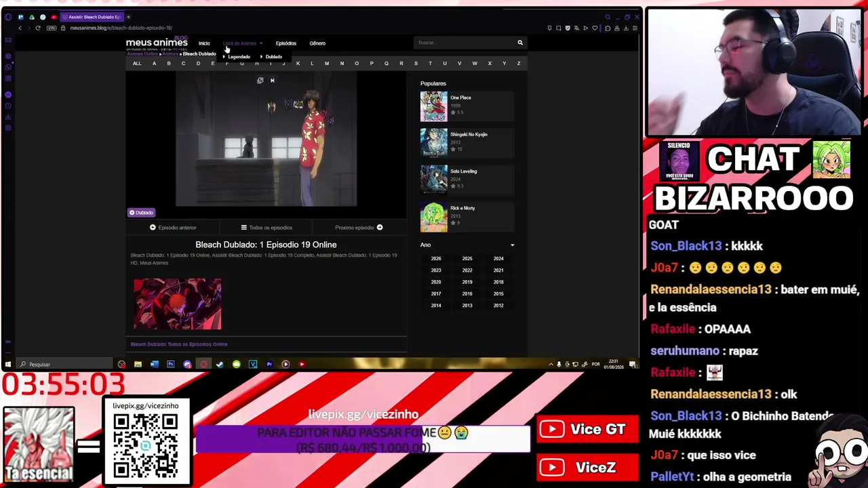
Task: Open the Rick e Morty title
Action: [462, 208]
